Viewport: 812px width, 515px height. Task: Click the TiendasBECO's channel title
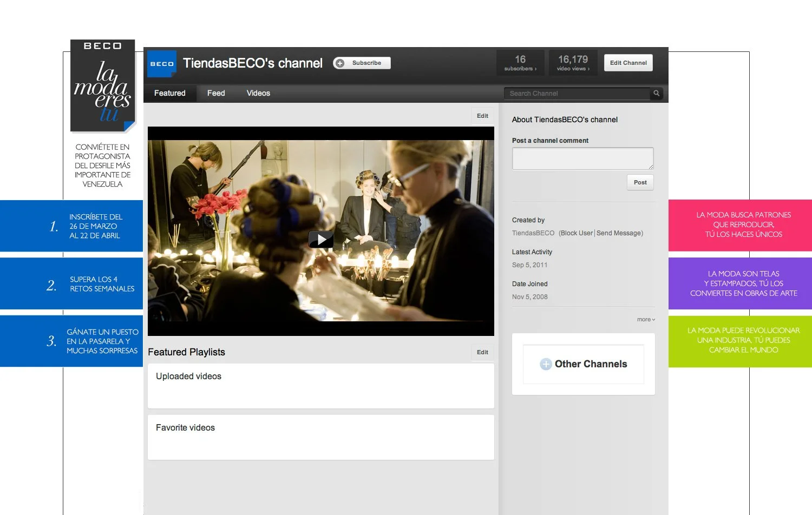pyautogui.click(x=253, y=63)
